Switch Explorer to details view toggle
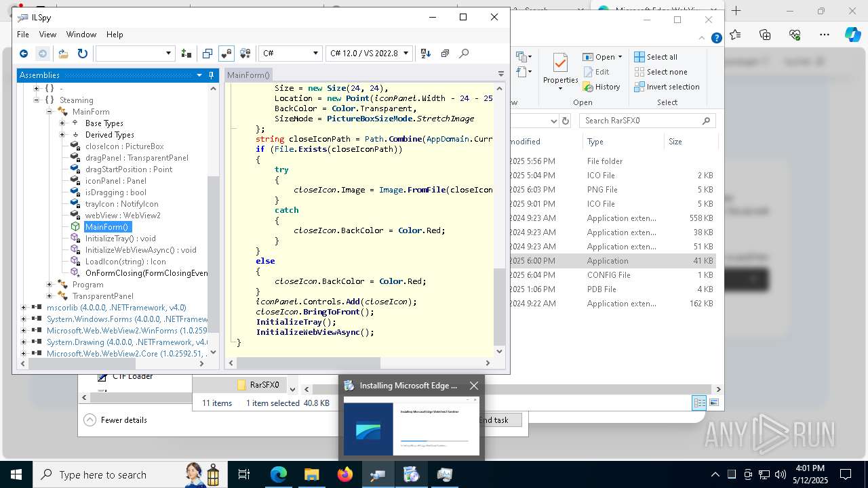The height and width of the screenshot is (488, 868). 699,403
